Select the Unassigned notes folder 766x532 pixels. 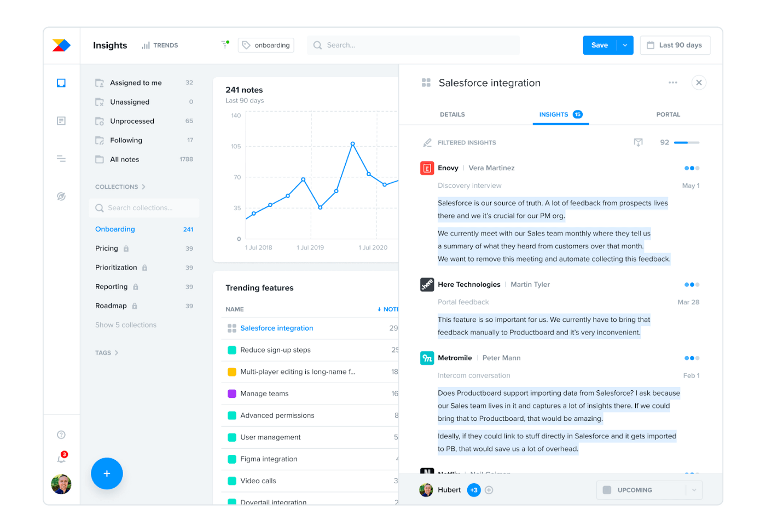click(x=144, y=102)
